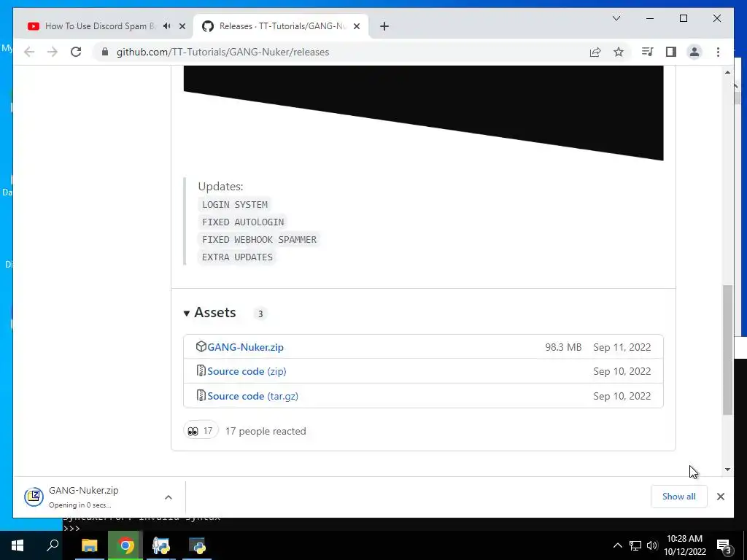Open downloaded GANG-Nuker.zip in download bar
747x560 pixels.
pyautogui.click(x=83, y=497)
